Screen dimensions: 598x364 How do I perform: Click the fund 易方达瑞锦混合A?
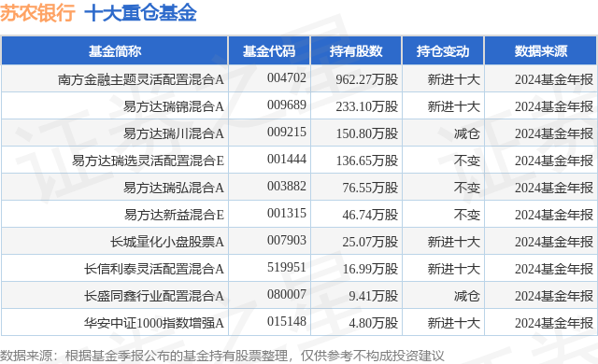click(174, 106)
